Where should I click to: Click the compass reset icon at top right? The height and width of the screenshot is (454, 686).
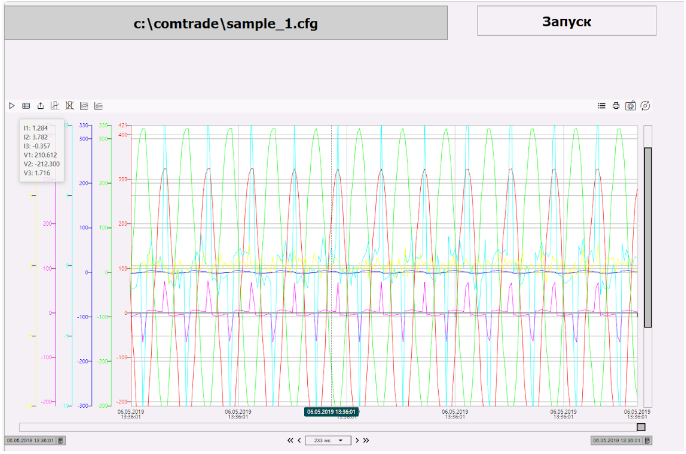(645, 105)
